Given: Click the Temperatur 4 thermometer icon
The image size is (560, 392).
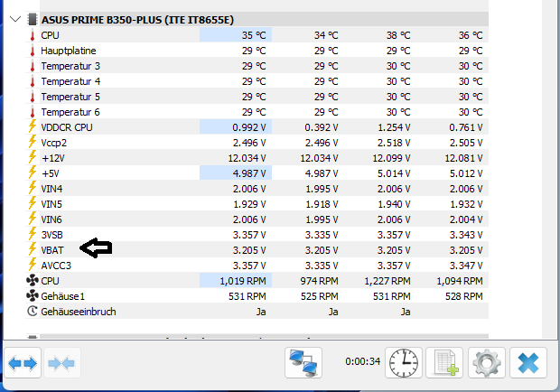Looking at the screenshot, I should click(33, 81).
